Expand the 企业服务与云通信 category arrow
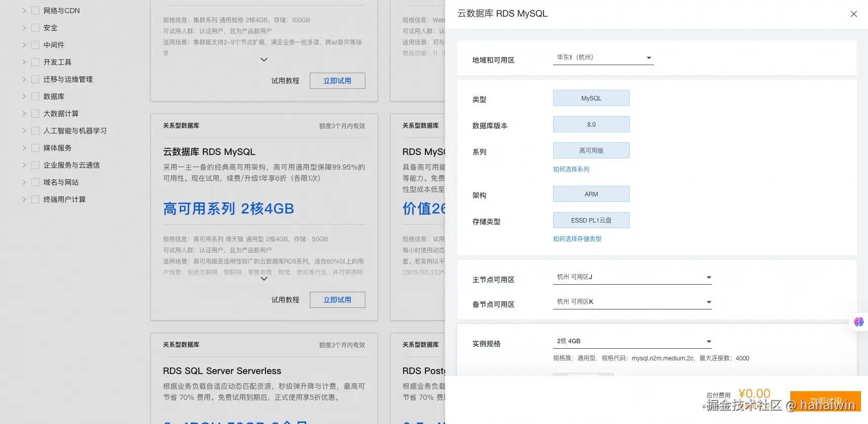 (24, 165)
